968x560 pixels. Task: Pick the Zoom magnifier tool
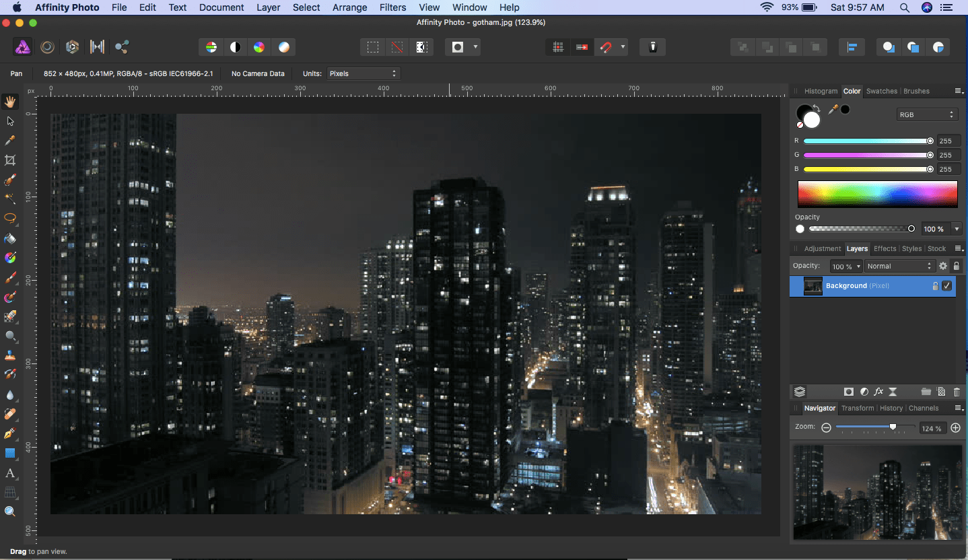pos(10,512)
